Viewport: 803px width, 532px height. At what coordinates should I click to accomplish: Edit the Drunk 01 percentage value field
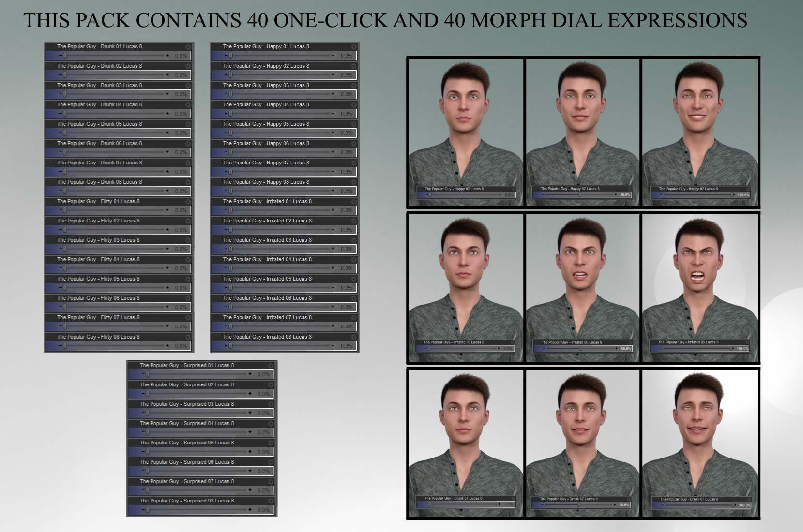[x=182, y=56]
